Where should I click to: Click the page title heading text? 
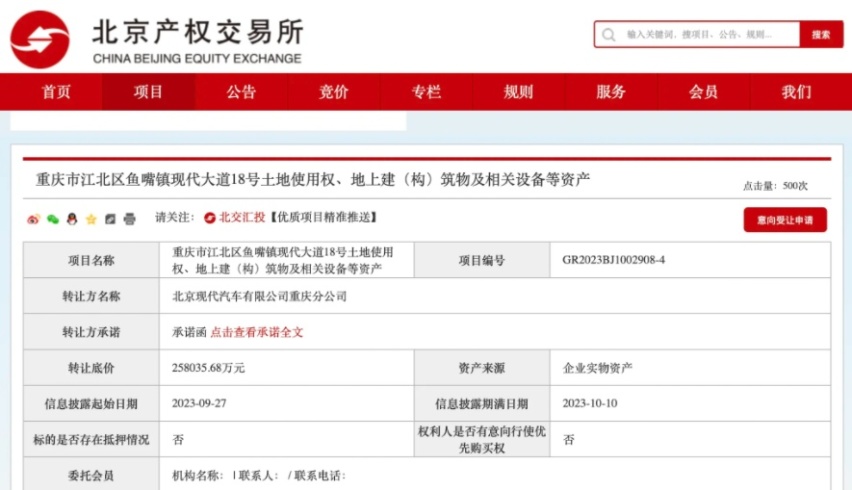coord(312,179)
